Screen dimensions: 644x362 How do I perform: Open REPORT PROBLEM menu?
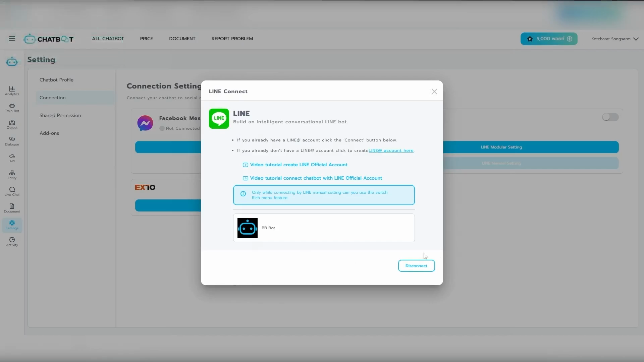(x=232, y=39)
